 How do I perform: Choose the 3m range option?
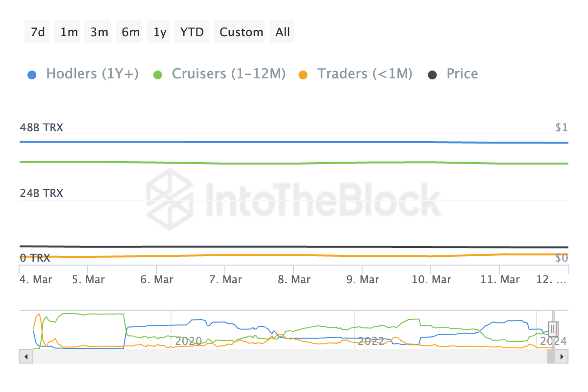pos(99,32)
